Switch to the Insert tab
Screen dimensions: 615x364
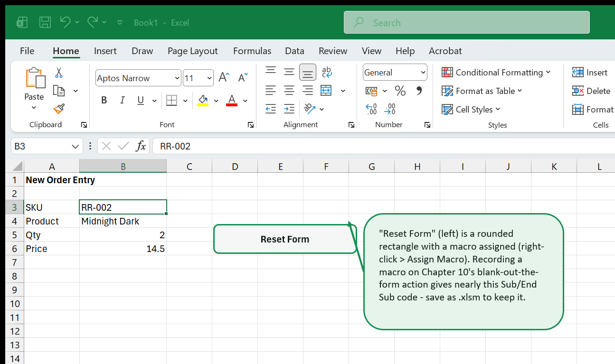(105, 51)
